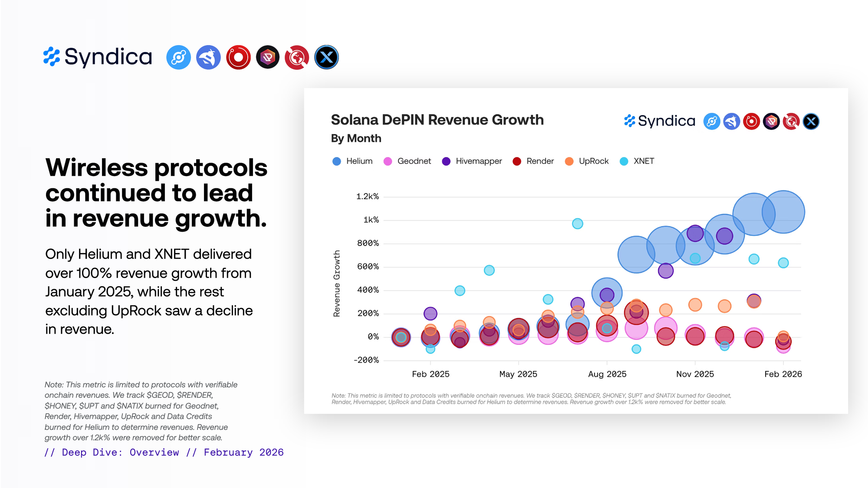
Task: Click the XNET bubble near 1k% level
Action: [x=577, y=224]
